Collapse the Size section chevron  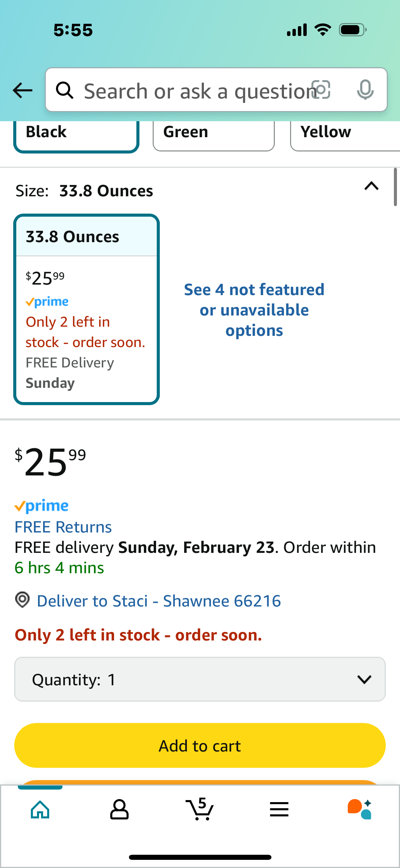coord(372,186)
